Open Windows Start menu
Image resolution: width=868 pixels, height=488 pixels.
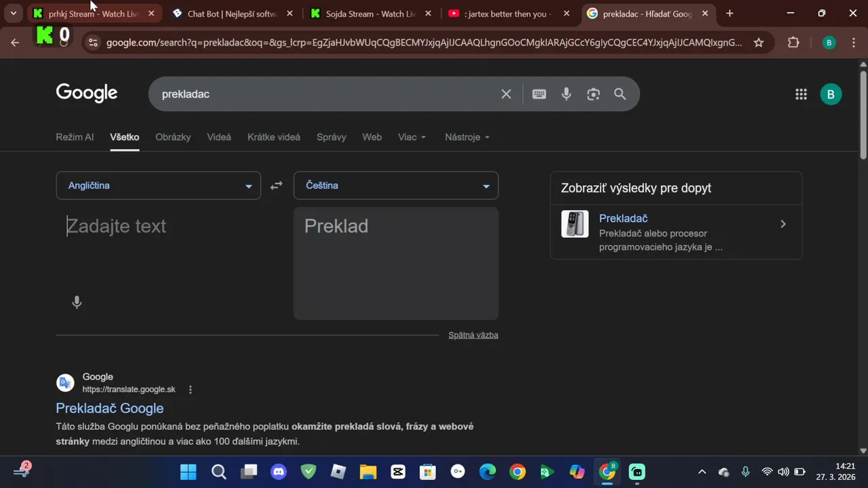pos(188,472)
